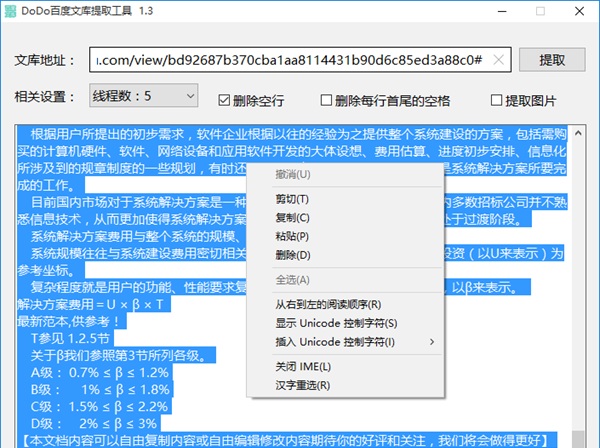Select 显示 Unicode 控制字符(S) entry
Image resolution: width=600 pixels, height=448 pixels.
(336, 323)
